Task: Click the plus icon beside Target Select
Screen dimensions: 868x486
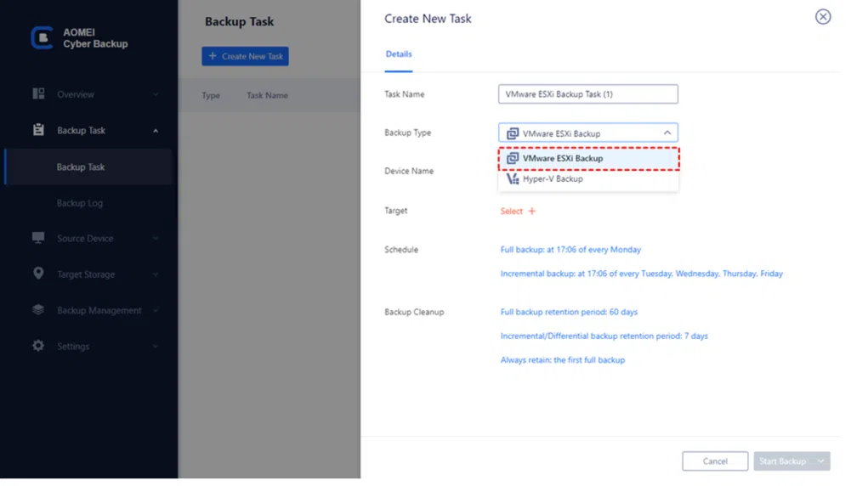Action: pyautogui.click(x=532, y=211)
